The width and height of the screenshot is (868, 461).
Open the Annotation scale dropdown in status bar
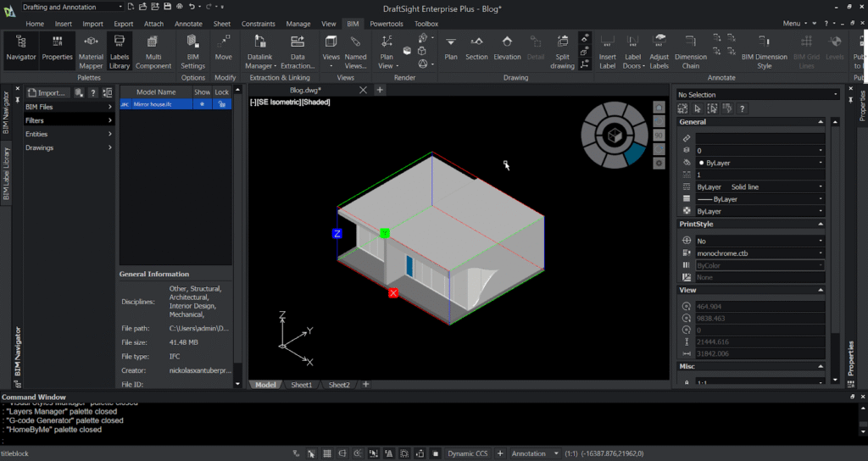tap(535, 453)
